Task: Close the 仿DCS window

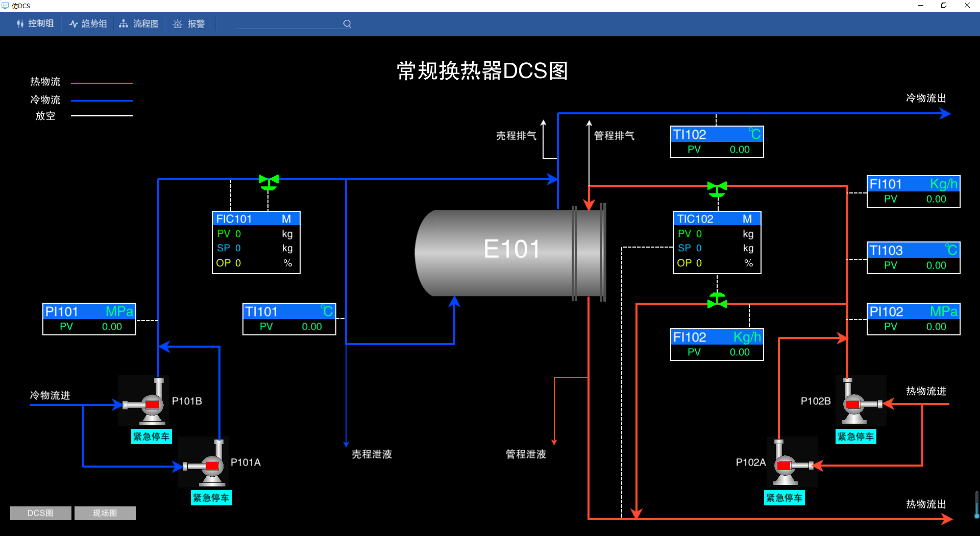Action: pyautogui.click(x=967, y=6)
